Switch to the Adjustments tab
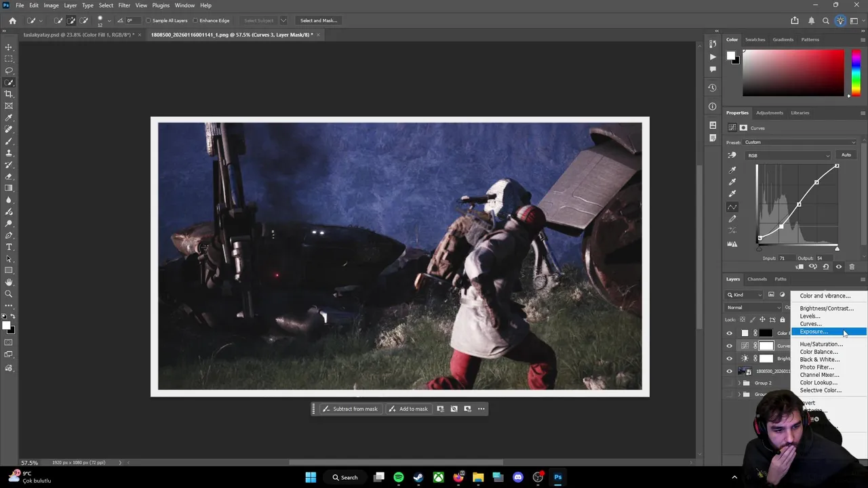Image resolution: width=868 pixels, height=488 pixels. pos(769,113)
